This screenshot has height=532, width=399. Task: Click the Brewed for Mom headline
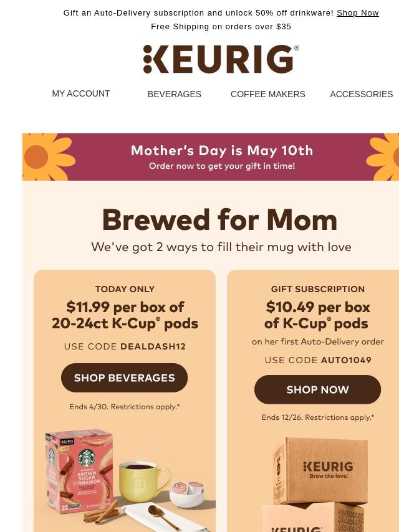coord(219,220)
